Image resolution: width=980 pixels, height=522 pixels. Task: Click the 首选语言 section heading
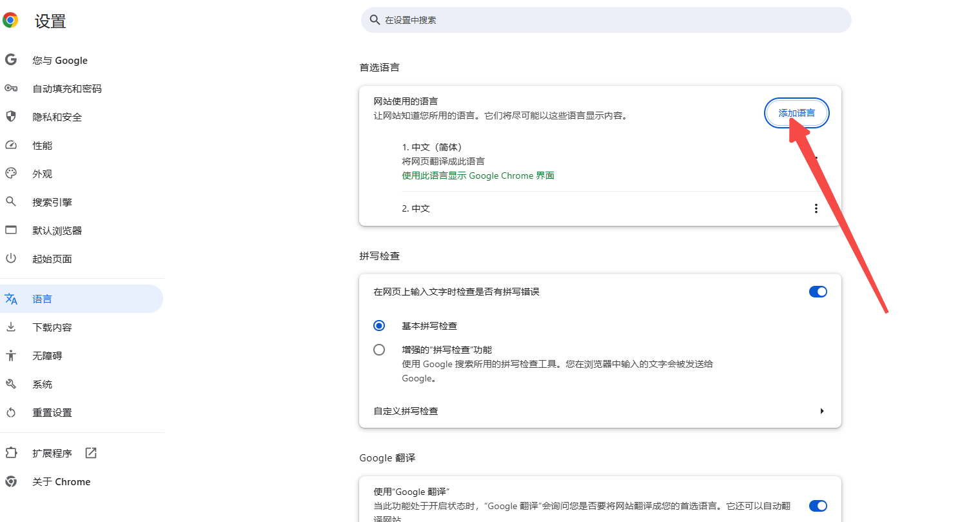coord(379,67)
